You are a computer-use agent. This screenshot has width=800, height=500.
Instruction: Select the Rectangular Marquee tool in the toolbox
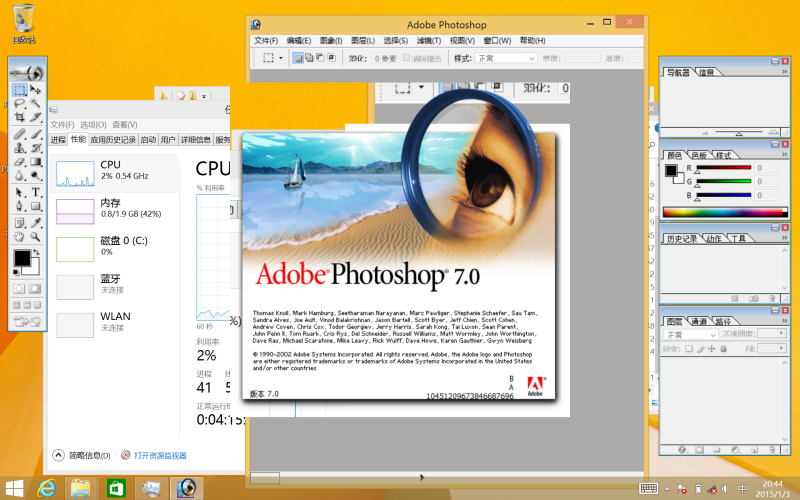point(19,90)
